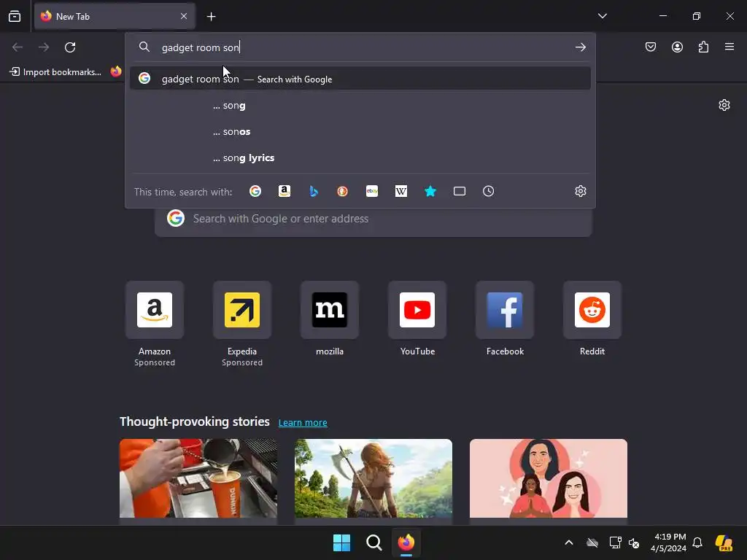Search this time with Amazon icon

click(x=285, y=192)
